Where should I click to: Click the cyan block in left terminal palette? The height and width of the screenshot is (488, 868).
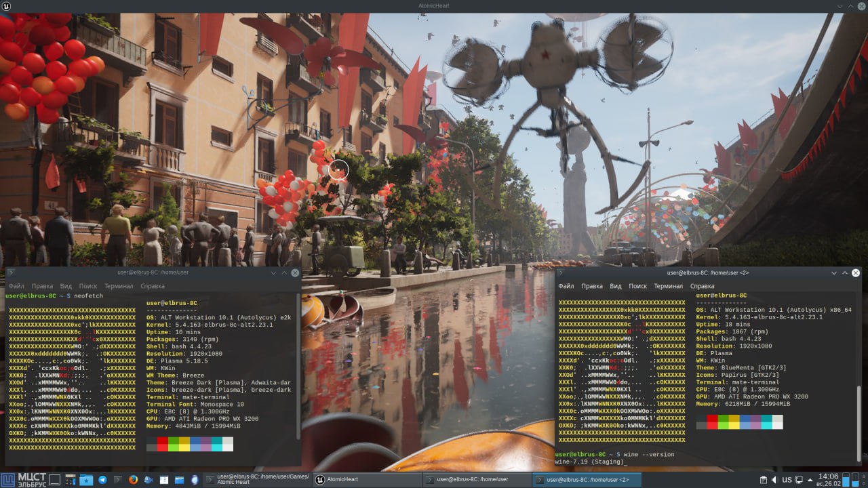tap(217, 445)
